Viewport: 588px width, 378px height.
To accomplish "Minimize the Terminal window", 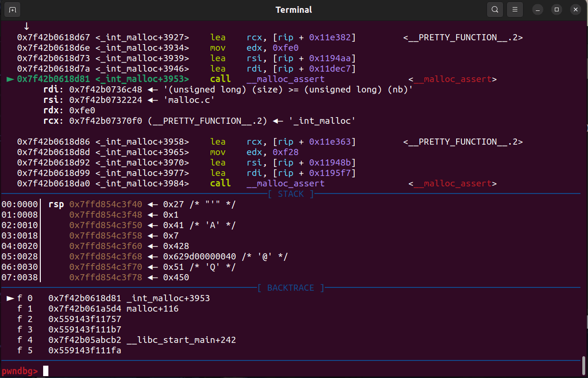I will [537, 9].
